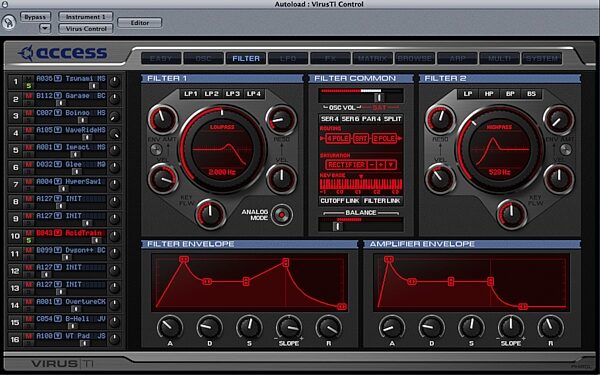The image size is (600, 375).
Task: Choose SPLIT filter routing
Action: point(393,119)
